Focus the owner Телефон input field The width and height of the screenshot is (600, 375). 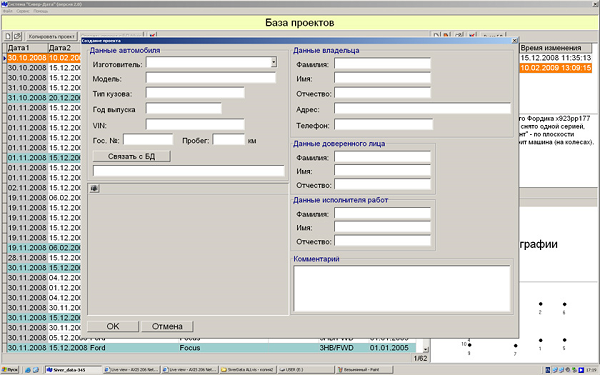[x=383, y=124]
